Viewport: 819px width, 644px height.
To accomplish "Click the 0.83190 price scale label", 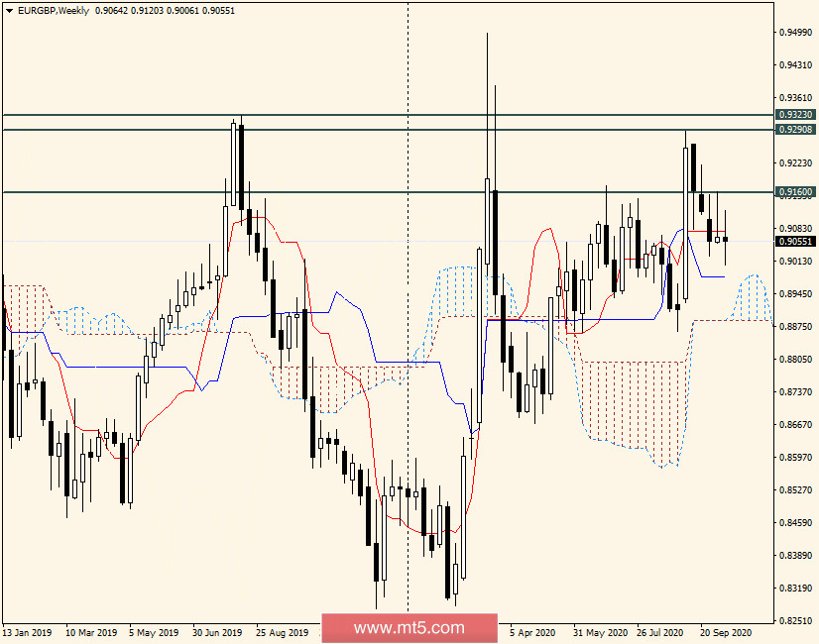I will coord(796,589).
